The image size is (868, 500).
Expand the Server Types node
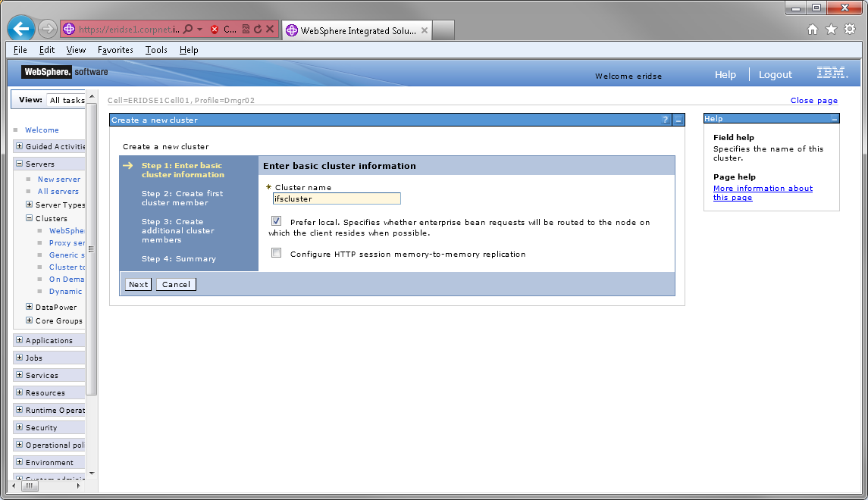click(30, 205)
